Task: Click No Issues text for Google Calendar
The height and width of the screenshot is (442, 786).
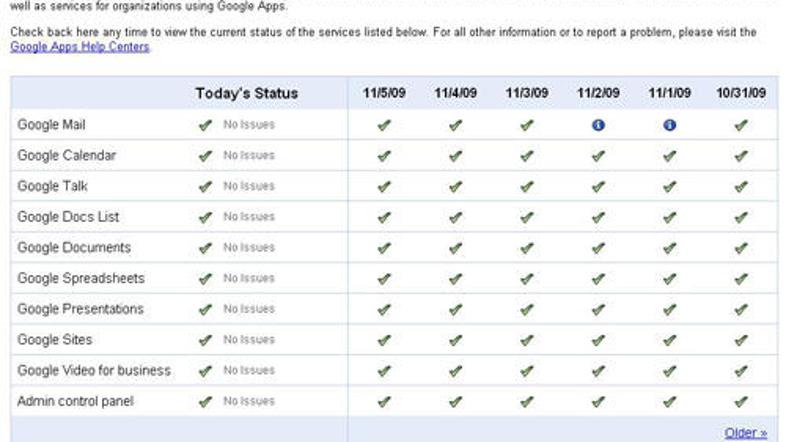Action: coord(248,156)
